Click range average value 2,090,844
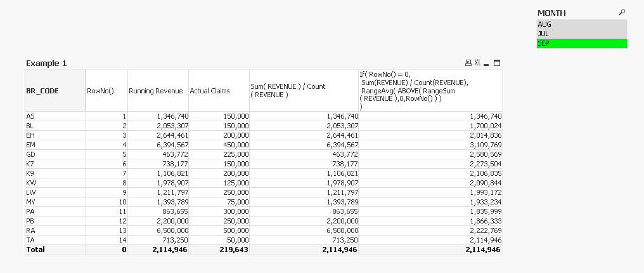The height and width of the screenshot is (273, 644). 486,183
